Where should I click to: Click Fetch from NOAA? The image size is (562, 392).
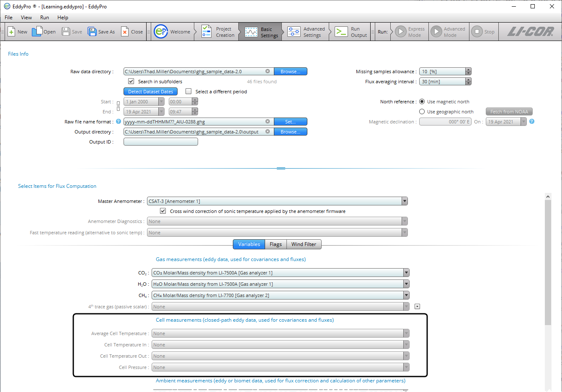click(x=509, y=112)
